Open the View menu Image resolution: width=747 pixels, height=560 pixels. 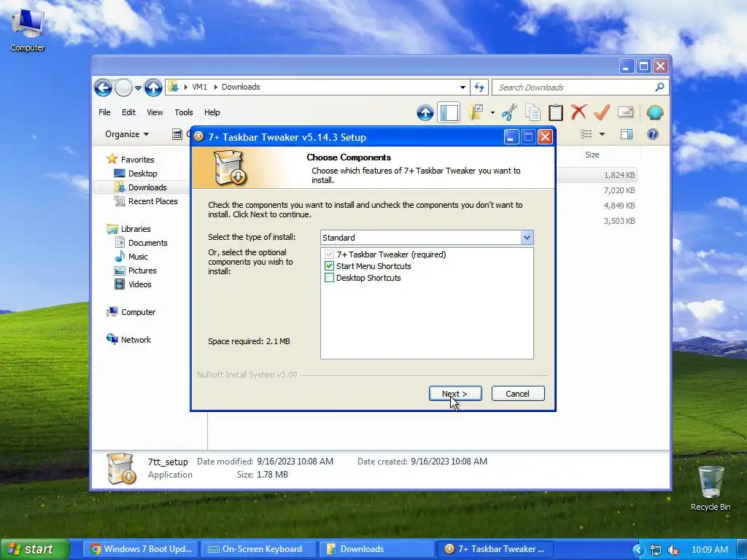(155, 112)
